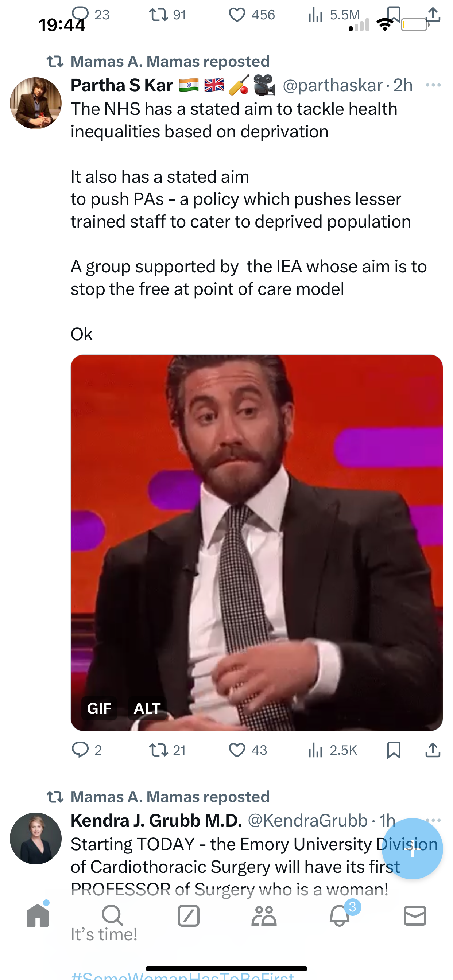Repost Partha S Kar's tweet

158,750
